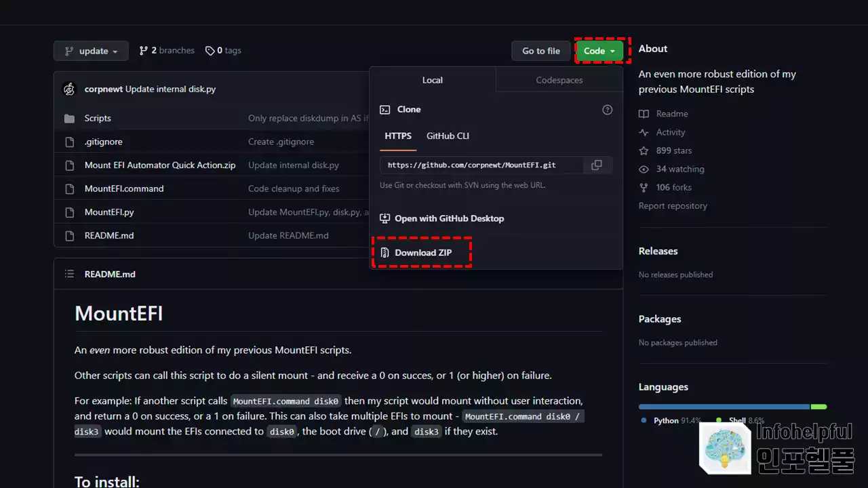Choose Open with GitHub Desktop
This screenshot has width=868, height=488.
pos(441,219)
